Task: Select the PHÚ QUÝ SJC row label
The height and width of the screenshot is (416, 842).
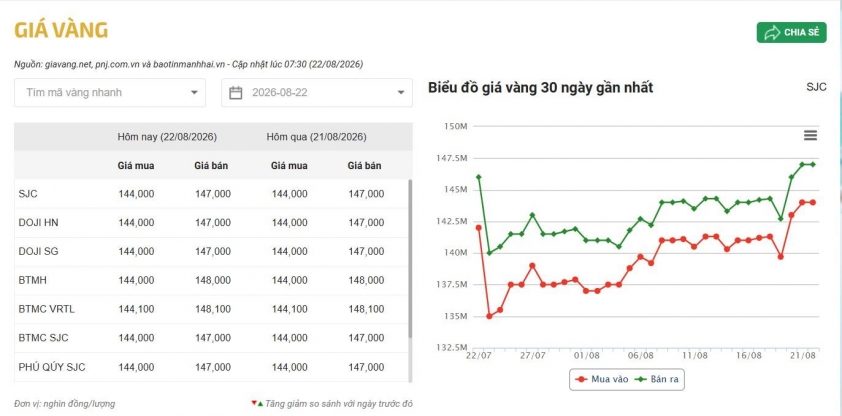Action: [x=52, y=368]
